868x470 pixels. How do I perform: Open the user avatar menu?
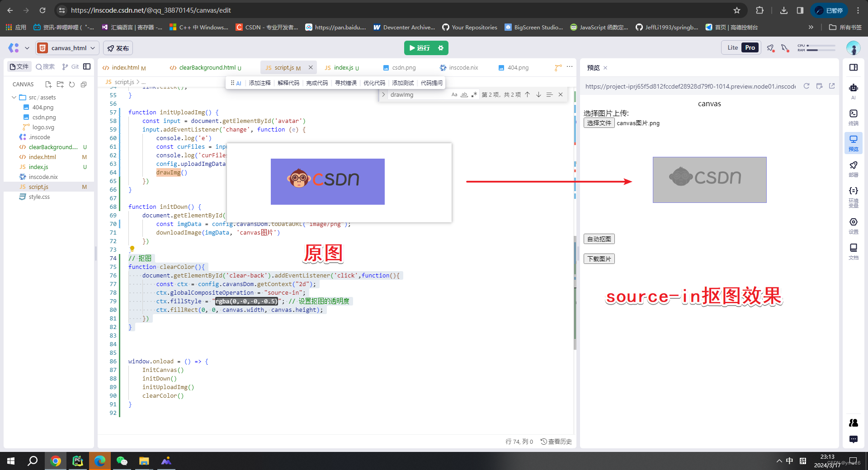[853, 48]
